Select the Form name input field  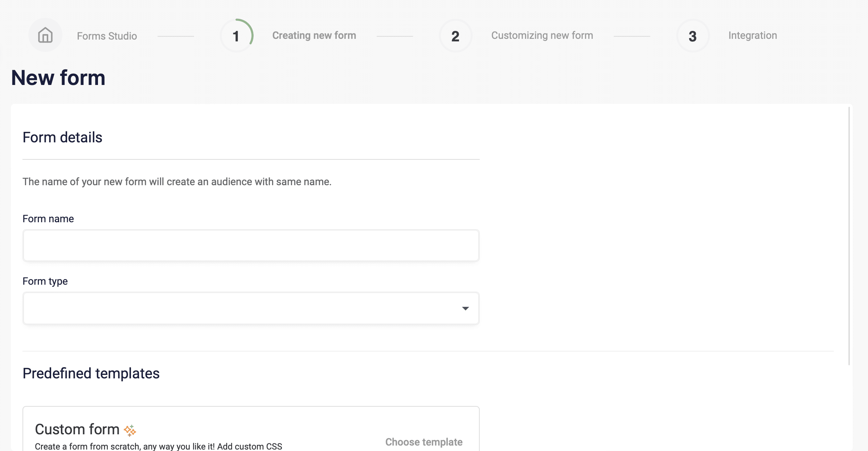251,245
